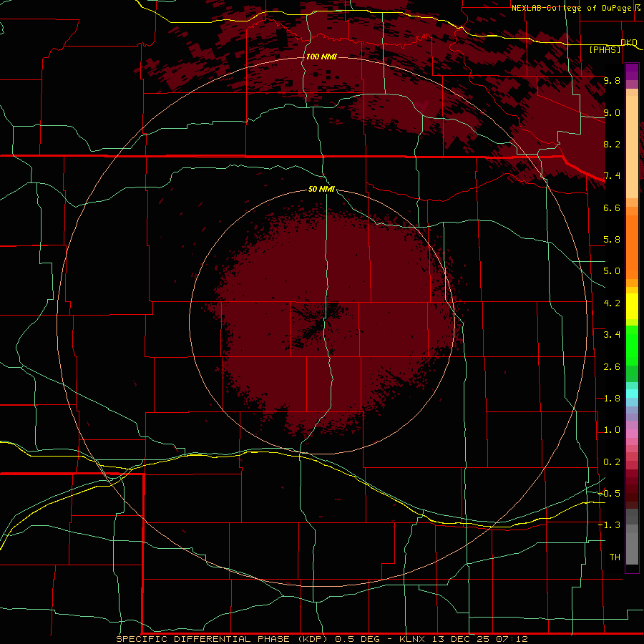The width and height of the screenshot is (644, 644).
Task: Pick the bright yellow band of the color bar
Action: point(632,306)
